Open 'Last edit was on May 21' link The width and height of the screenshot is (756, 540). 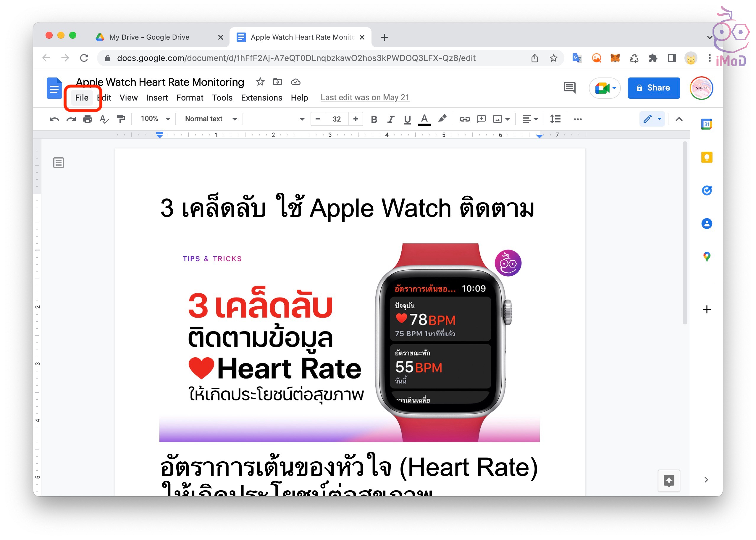(365, 98)
